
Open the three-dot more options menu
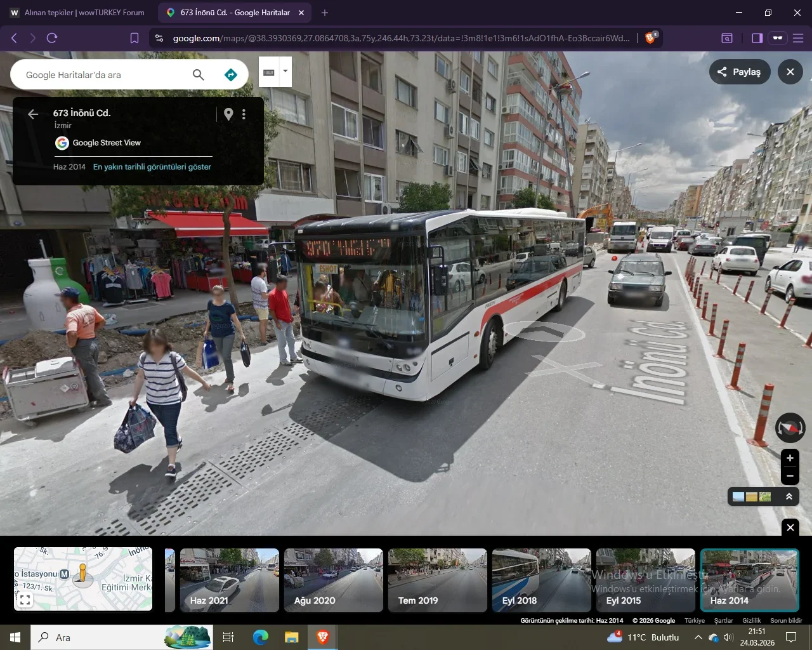point(244,114)
